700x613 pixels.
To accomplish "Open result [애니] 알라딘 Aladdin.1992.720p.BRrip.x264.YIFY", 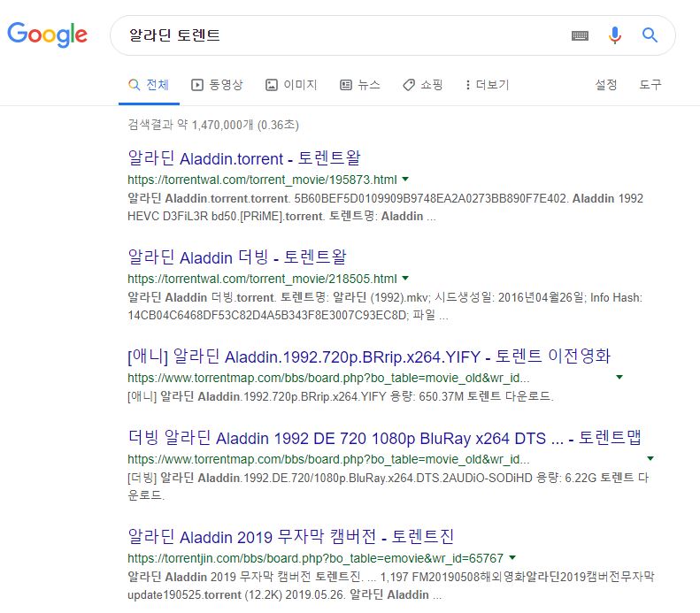I will (x=369, y=356).
